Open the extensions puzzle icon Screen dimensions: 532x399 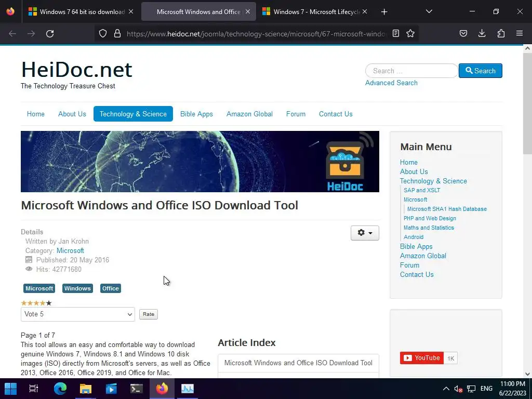[501, 33]
